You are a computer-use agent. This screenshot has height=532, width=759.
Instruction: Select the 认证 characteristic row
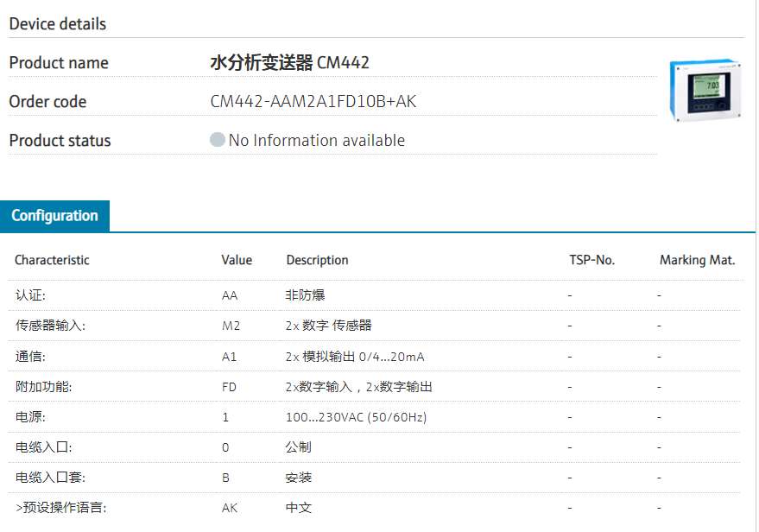point(30,295)
